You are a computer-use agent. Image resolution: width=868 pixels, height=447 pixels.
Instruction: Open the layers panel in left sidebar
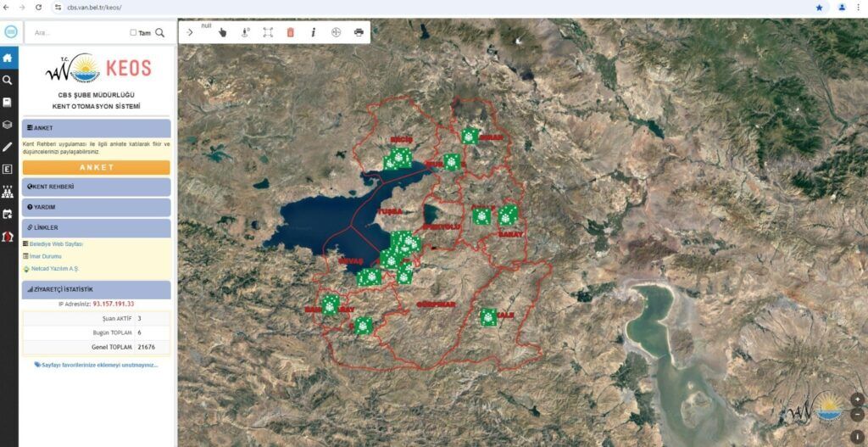tap(8, 125)
